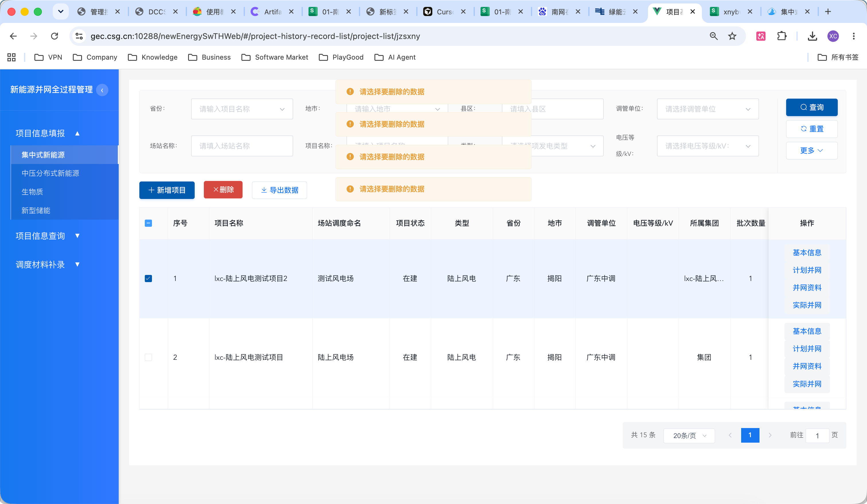Open the Software Market bookmark folder
The image size is (867, 504).
pyautogui.click(x=275, y=57)
